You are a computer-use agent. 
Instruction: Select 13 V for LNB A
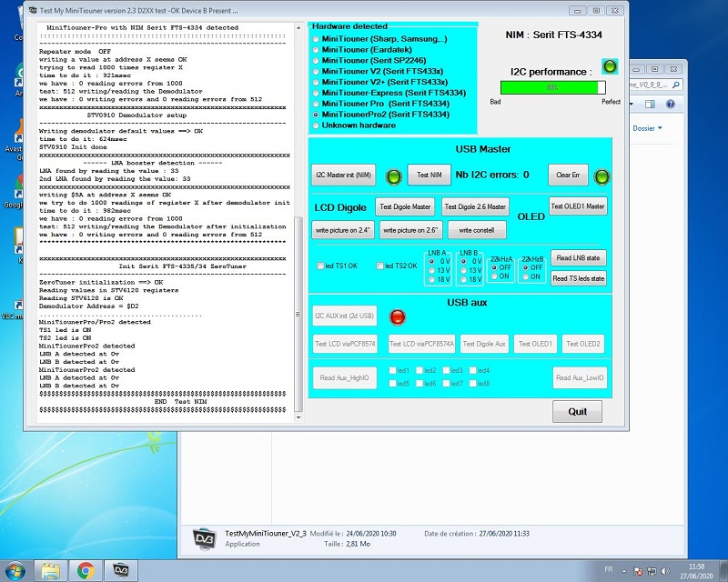click(431, 270)
